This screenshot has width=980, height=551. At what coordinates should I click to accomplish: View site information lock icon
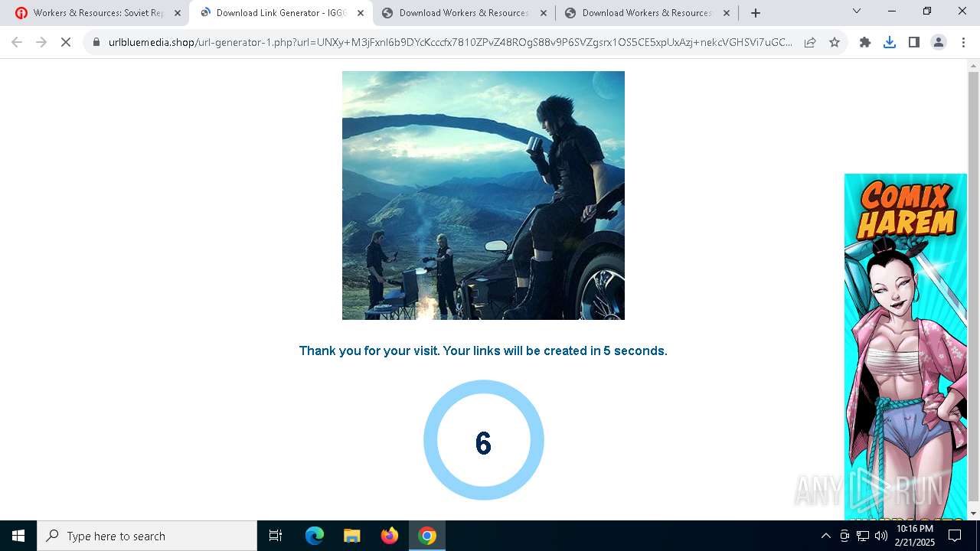coord(96,43)
